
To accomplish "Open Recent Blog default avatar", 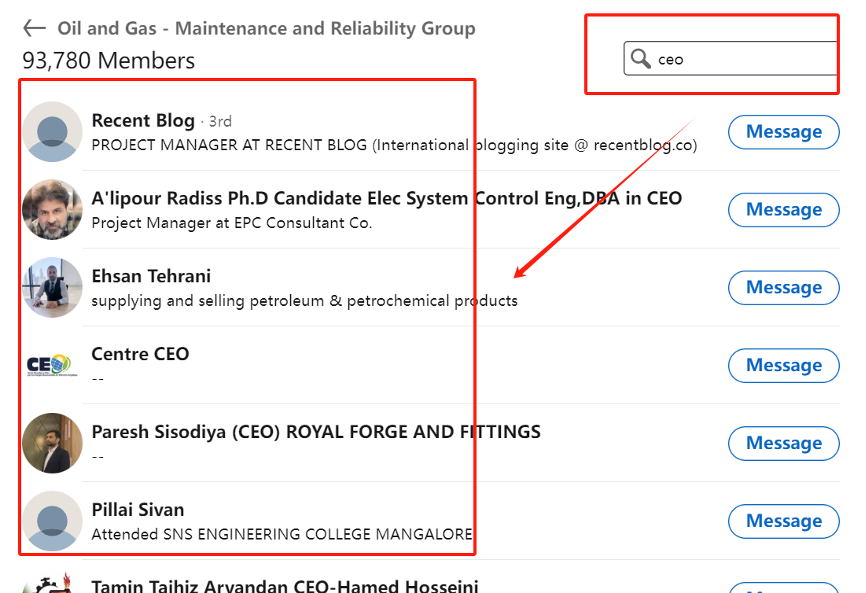I will pos(52,132).
